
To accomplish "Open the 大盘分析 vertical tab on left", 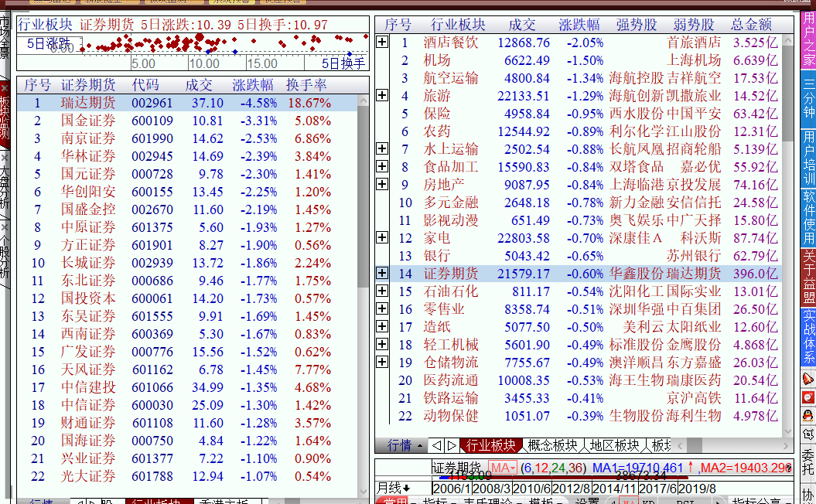I will point(5,187).
